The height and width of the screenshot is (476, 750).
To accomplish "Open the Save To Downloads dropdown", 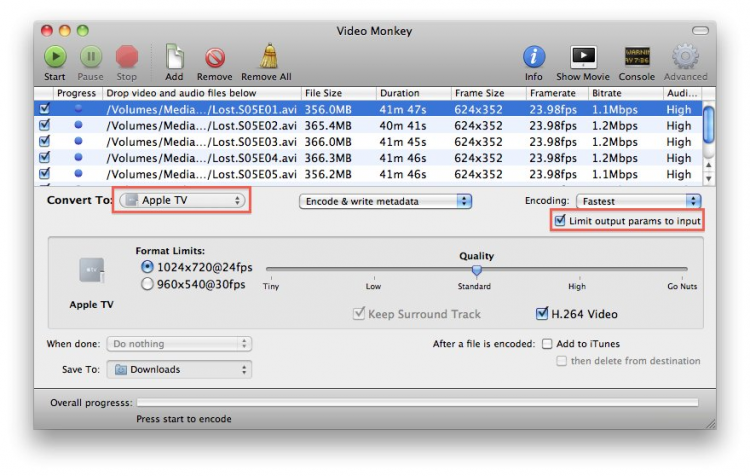I will (179, 369).
